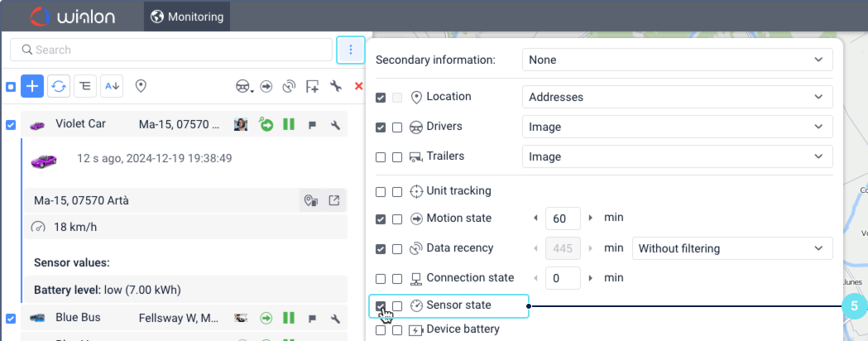868x341 pixels.
Task: Click the flag icon on Blue Bus row
Action: click(312, 318)
